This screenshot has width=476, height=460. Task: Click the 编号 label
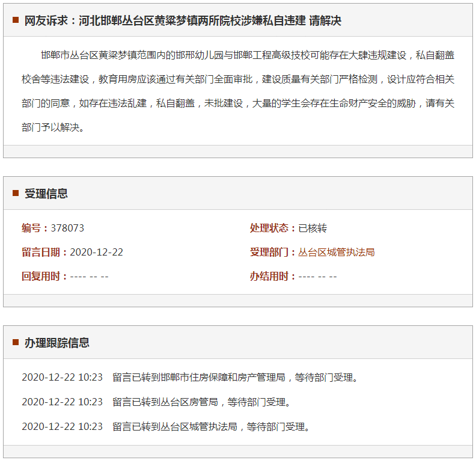coord(35,228)
